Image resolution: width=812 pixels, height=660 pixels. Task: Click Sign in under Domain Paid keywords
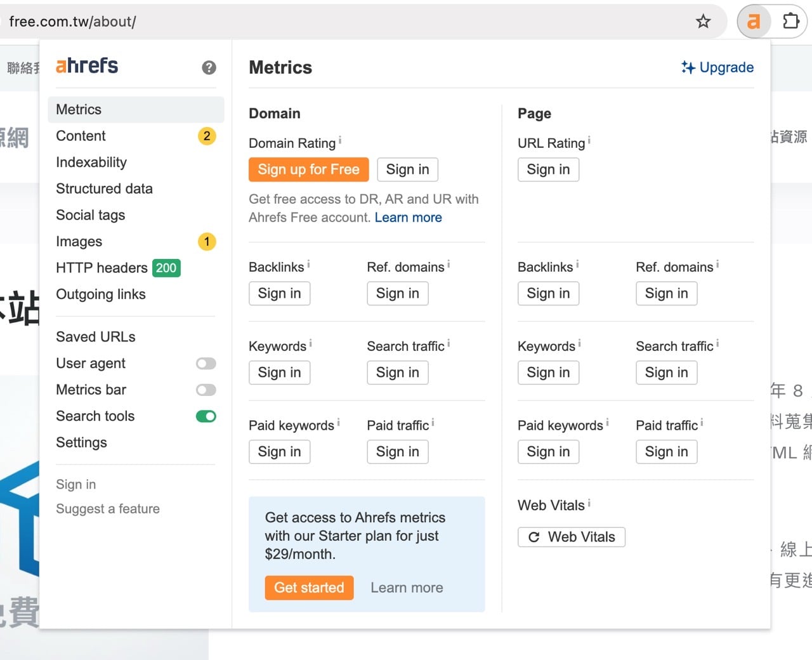coord(279,452)
